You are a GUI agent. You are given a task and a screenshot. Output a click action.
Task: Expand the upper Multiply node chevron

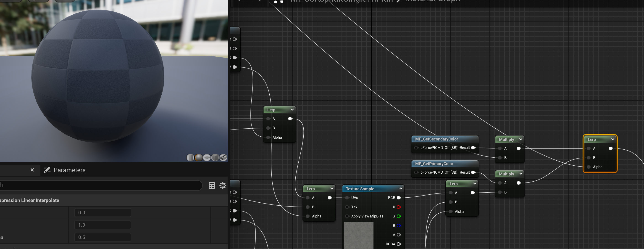[x=521, y=139]
